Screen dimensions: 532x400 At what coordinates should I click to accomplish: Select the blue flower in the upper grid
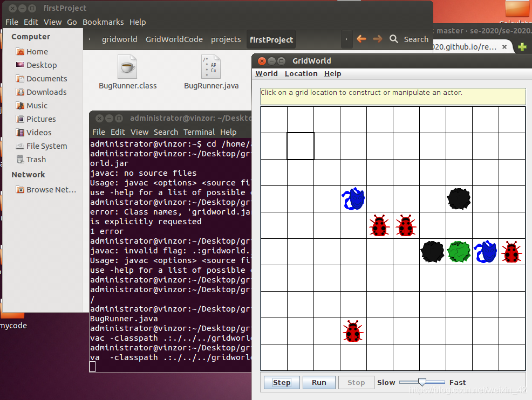click(353, 198)
